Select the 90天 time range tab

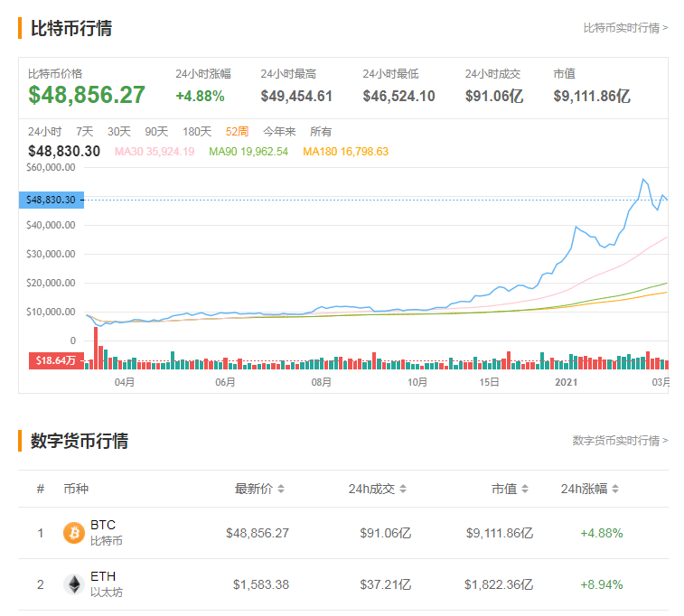pos(156,132)
